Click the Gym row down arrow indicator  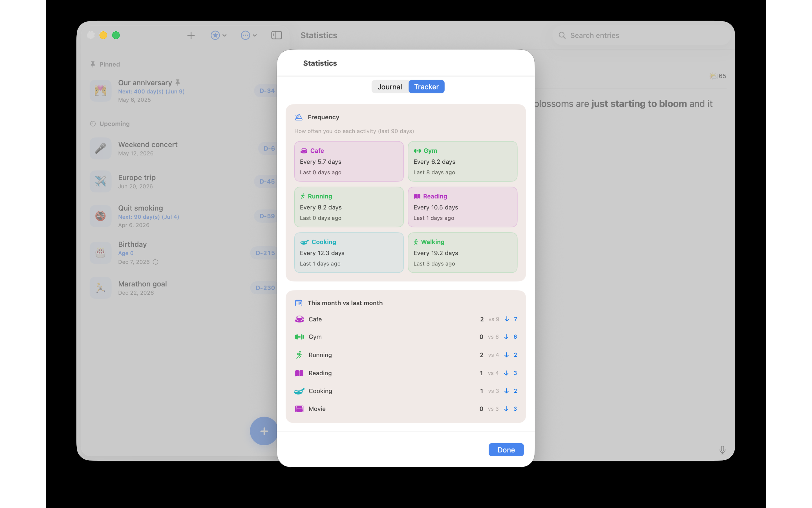tap(506, 337)
